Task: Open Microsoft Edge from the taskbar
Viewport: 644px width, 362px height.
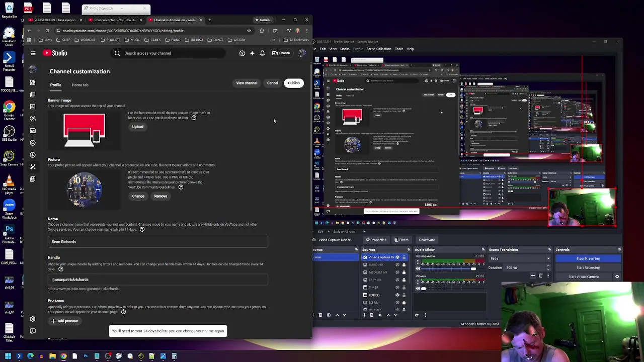Action: tap(30, 356)
